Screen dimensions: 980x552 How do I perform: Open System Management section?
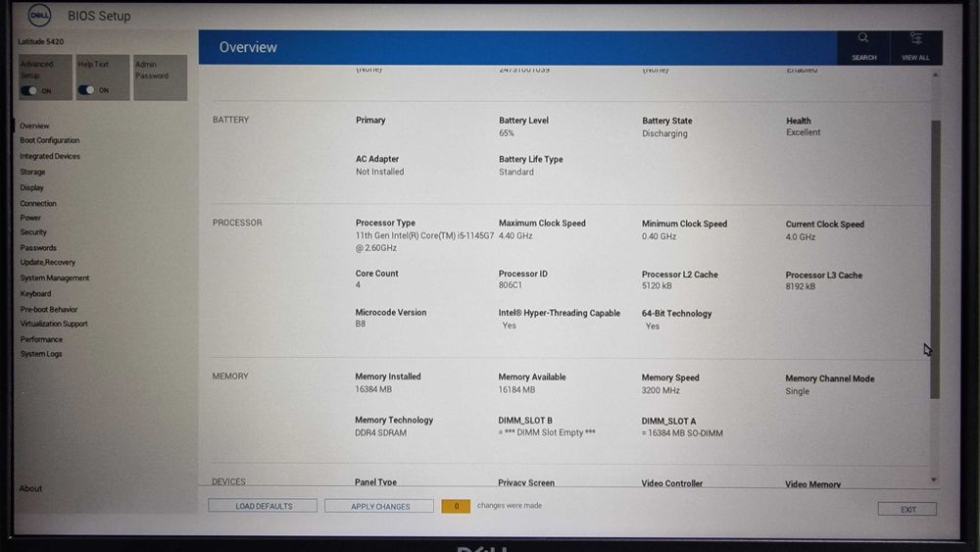tap(54, 277)
